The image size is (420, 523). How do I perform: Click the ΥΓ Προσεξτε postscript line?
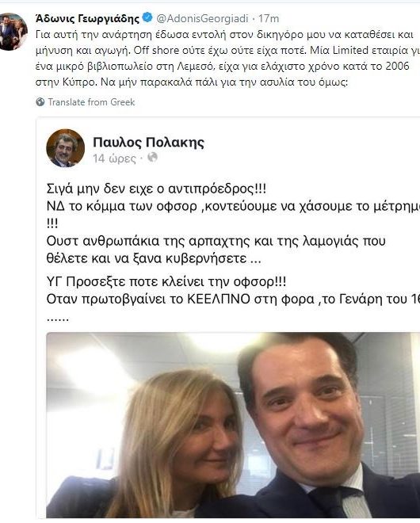(166, 282)
